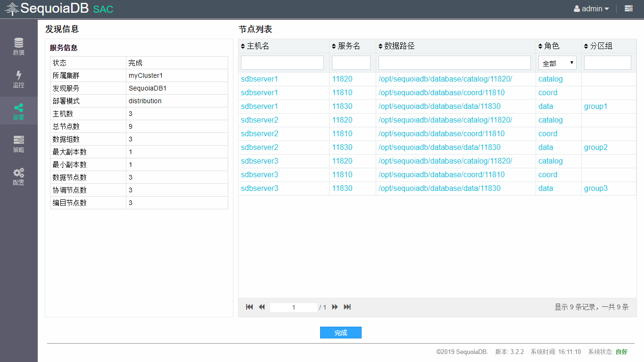Click the SequoiaDB tree logo
The width and height of the screenshot is (644, 362).
pyautogui.click(x=12, y=9)
